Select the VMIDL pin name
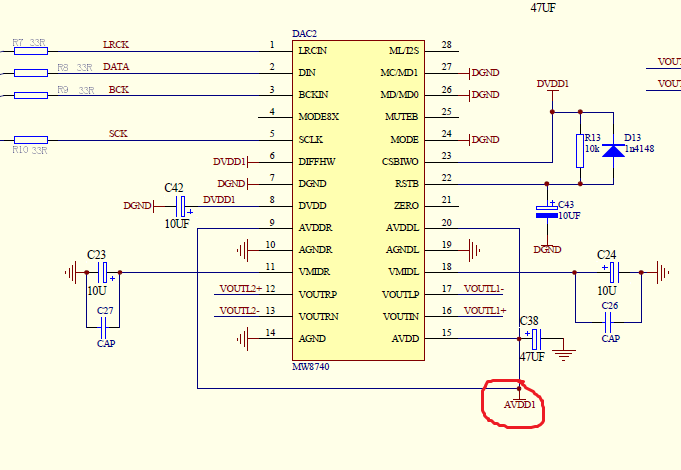 pyautogui.click(x=404, y=272)
